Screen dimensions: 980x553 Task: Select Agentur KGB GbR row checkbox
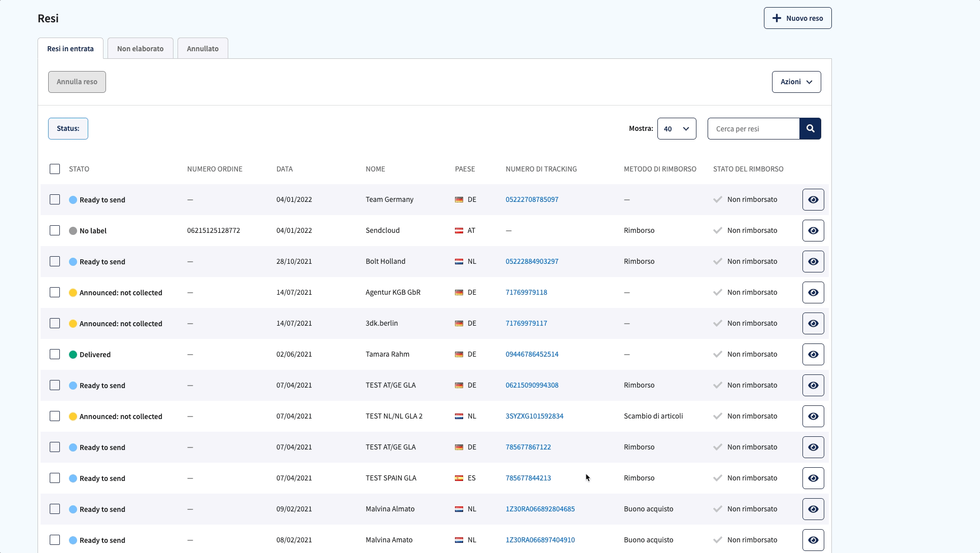(x=55, y=292)
